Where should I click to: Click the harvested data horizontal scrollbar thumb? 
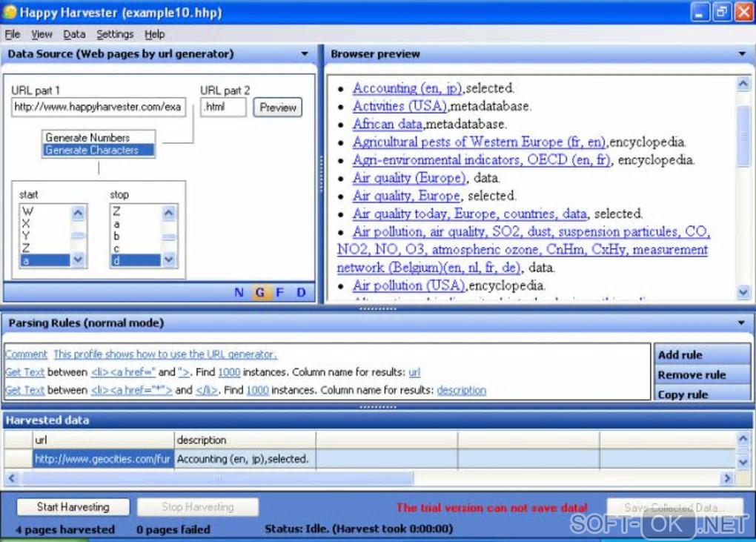[x=217, y=478]
